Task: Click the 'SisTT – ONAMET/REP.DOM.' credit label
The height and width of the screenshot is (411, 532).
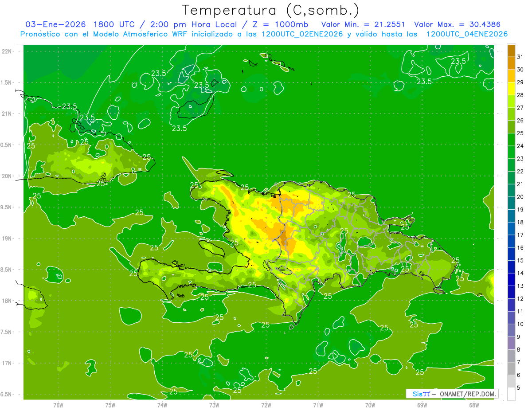Action: pos(452,394)
